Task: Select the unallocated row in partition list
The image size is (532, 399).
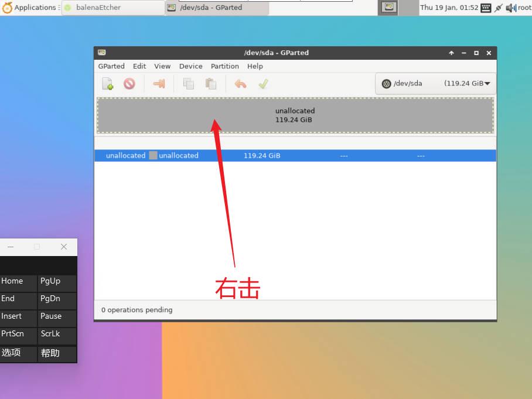Action: tap(295, 155)
